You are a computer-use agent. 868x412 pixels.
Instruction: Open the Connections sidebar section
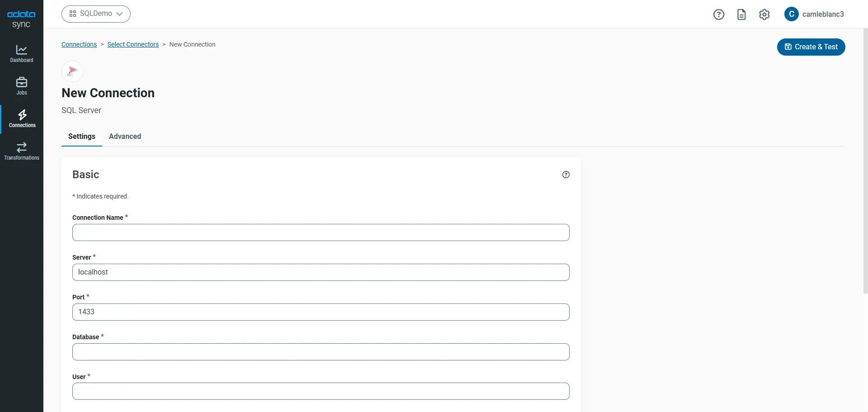tap(22, 119)
